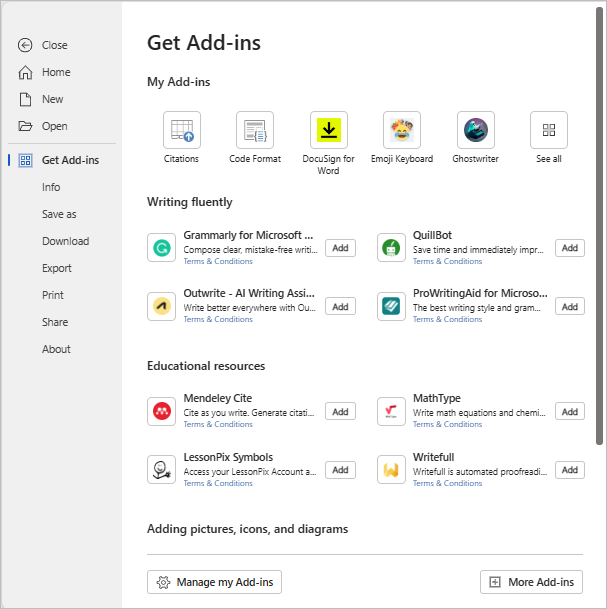Open Grammarly Terms & Conditions link
The height and width of the screenshot is (609, 607).
[x=218, y=261]
